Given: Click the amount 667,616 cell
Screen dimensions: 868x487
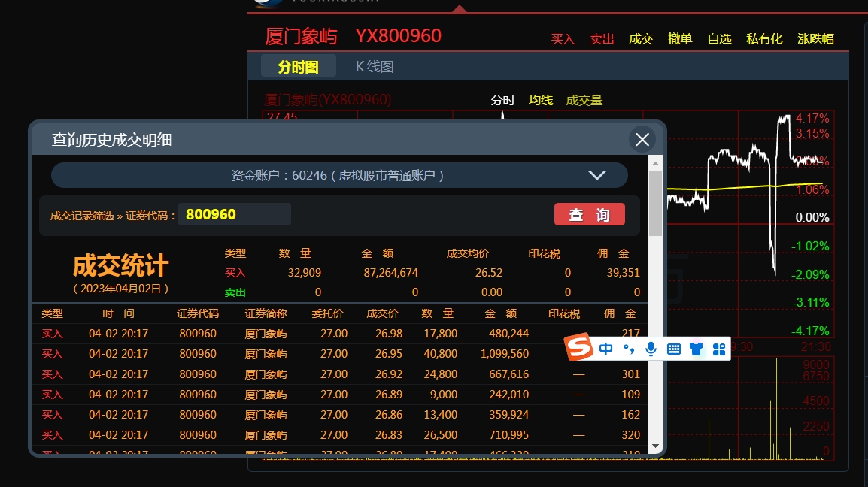Looking at the screenshot, I should click(508, 374).
